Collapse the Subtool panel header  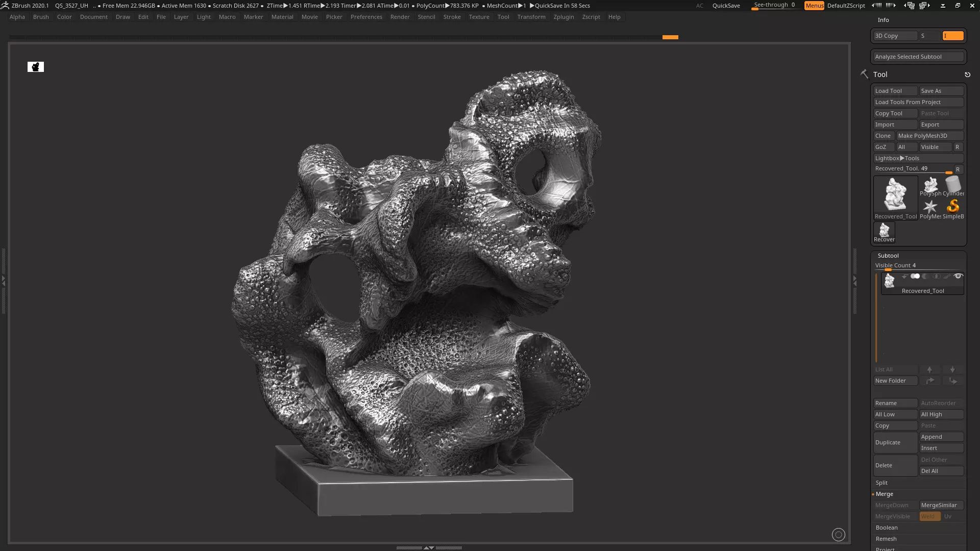click(888, 256)
